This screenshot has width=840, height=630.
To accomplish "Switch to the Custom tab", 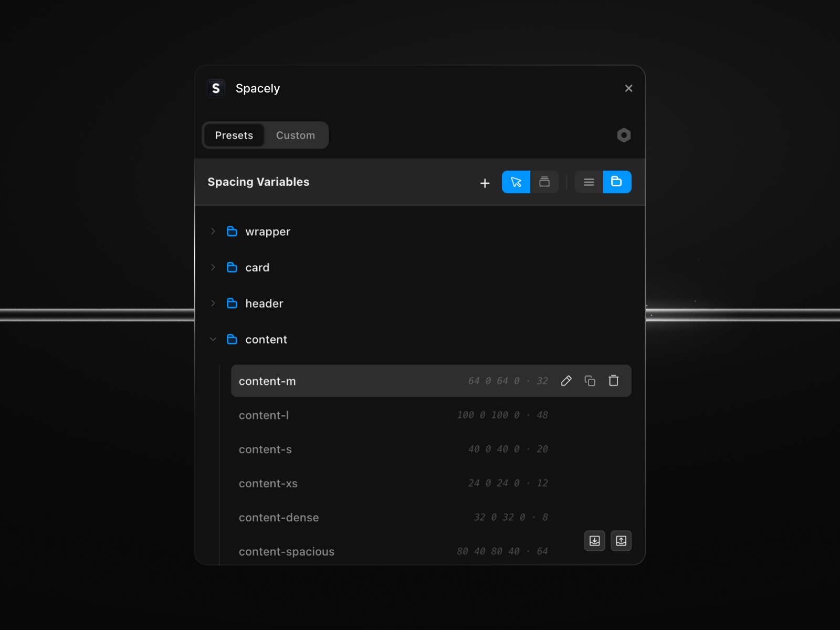I will tap(296, 135).
